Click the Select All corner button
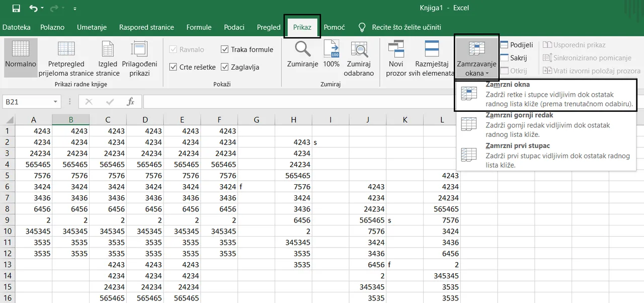 point(8,120)
